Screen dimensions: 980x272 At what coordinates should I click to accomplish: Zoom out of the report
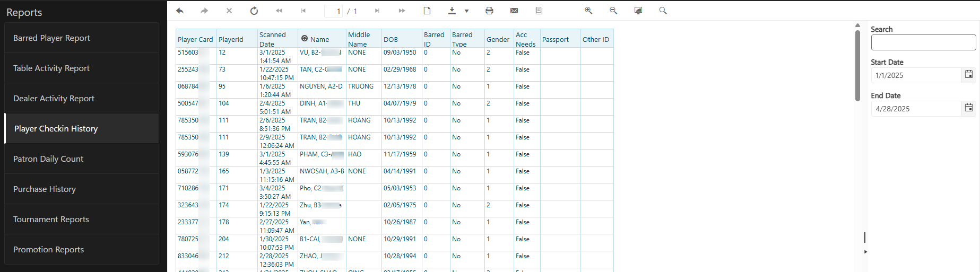613,11
